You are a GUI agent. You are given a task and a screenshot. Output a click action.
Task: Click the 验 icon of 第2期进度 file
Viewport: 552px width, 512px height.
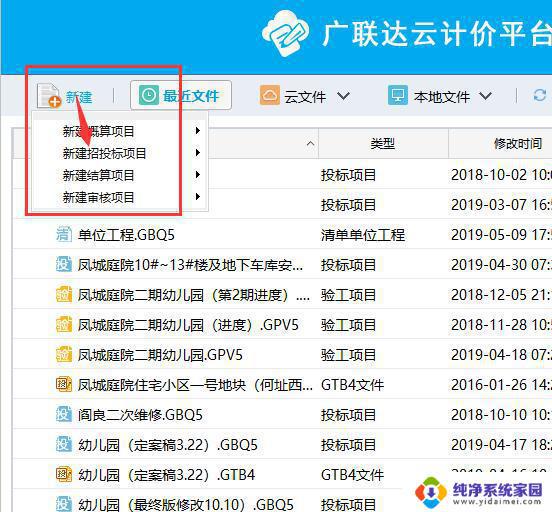coord(64,294)
